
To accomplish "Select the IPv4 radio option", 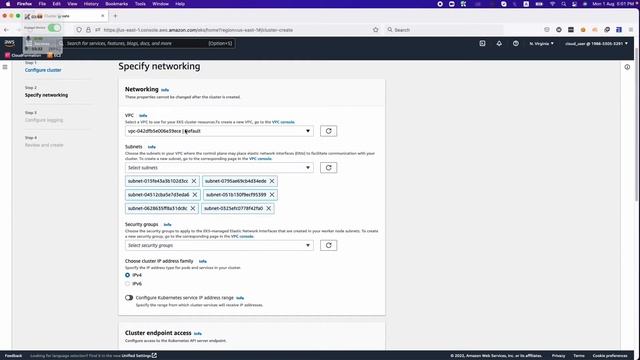I will [x=127, y=275].
